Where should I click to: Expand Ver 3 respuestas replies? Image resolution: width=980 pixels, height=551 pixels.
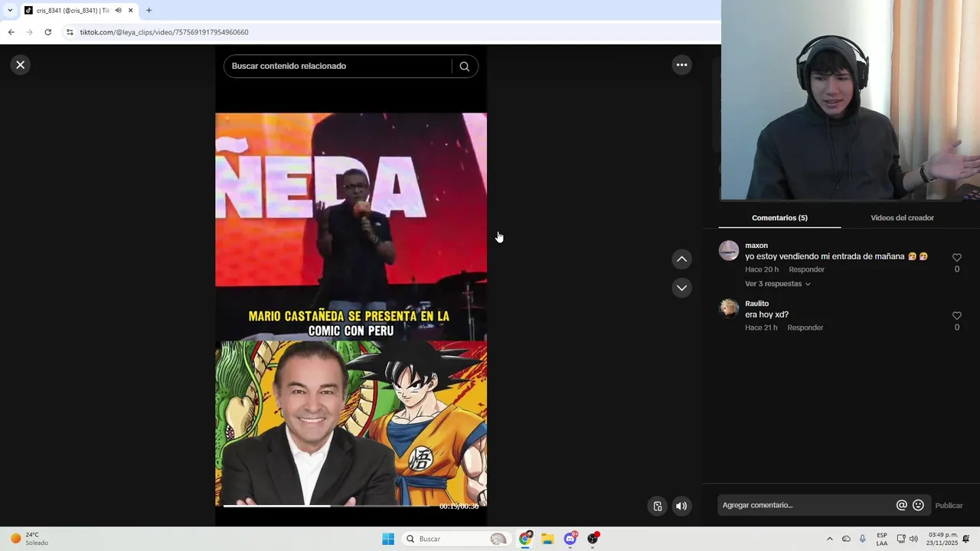pos(777,284)
